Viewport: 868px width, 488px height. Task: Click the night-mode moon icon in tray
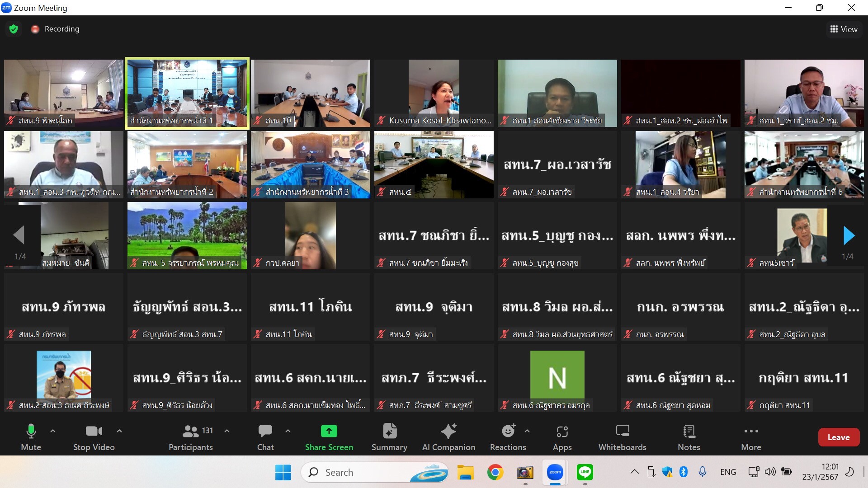click(849, 472)
